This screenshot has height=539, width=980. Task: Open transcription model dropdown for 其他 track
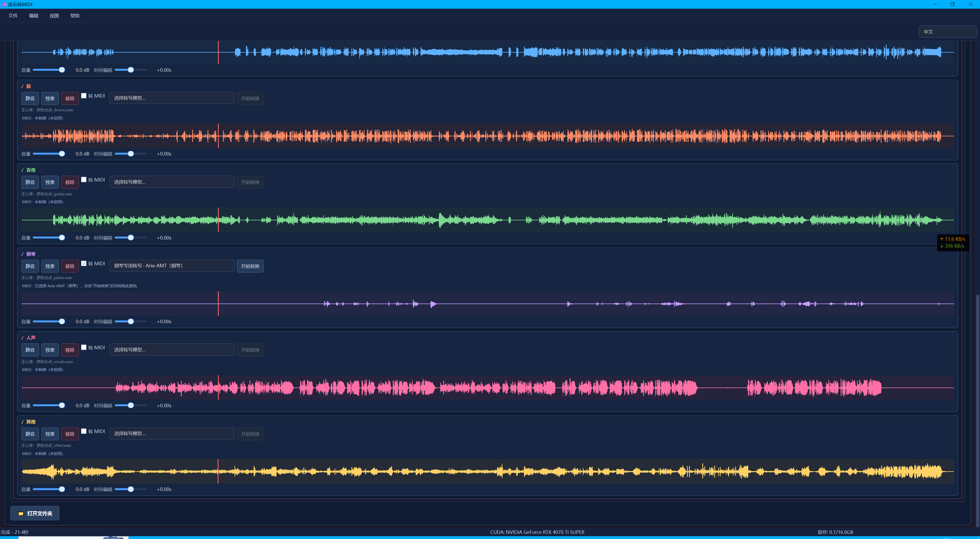[x=172, y=434]
